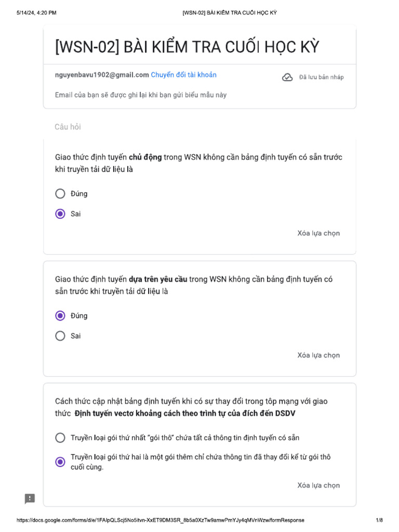Click the 'Đã lưu bản nháp' status text

point(321,77)
